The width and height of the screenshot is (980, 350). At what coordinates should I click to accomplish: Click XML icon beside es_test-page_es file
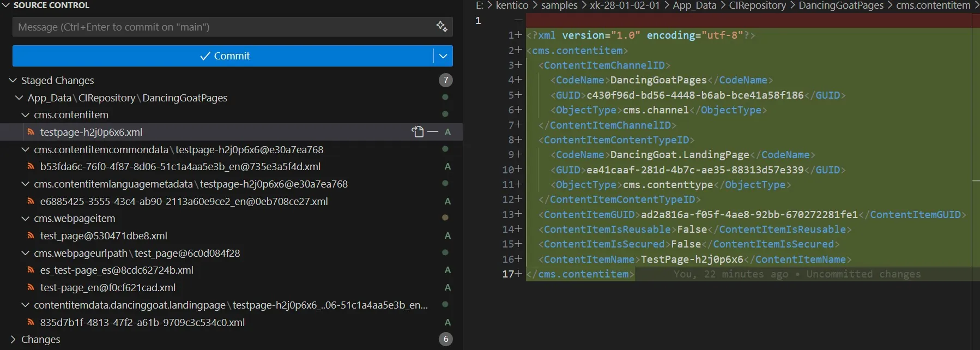tap(31, 270)
